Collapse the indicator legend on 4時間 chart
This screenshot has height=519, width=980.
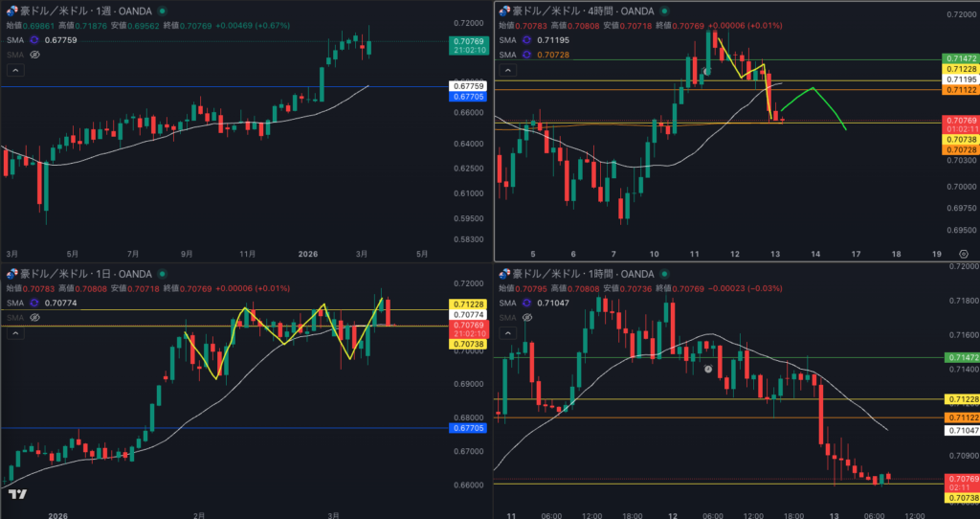[507, 71]
